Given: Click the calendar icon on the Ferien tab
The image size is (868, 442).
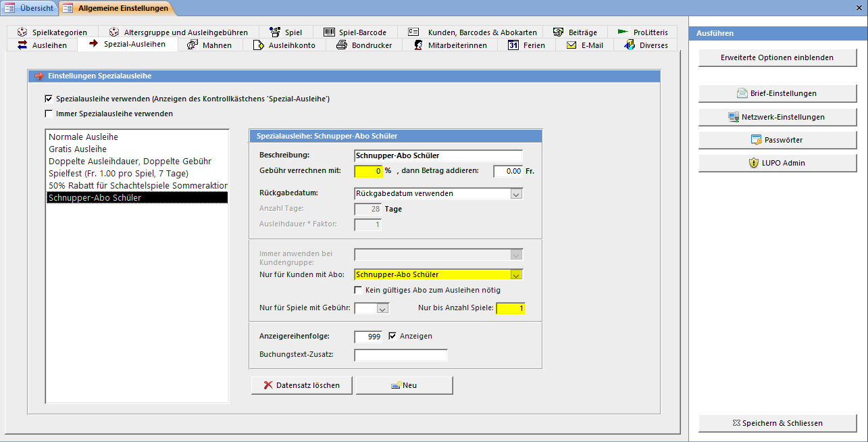Looking at the screenshot, I should 513,45.
